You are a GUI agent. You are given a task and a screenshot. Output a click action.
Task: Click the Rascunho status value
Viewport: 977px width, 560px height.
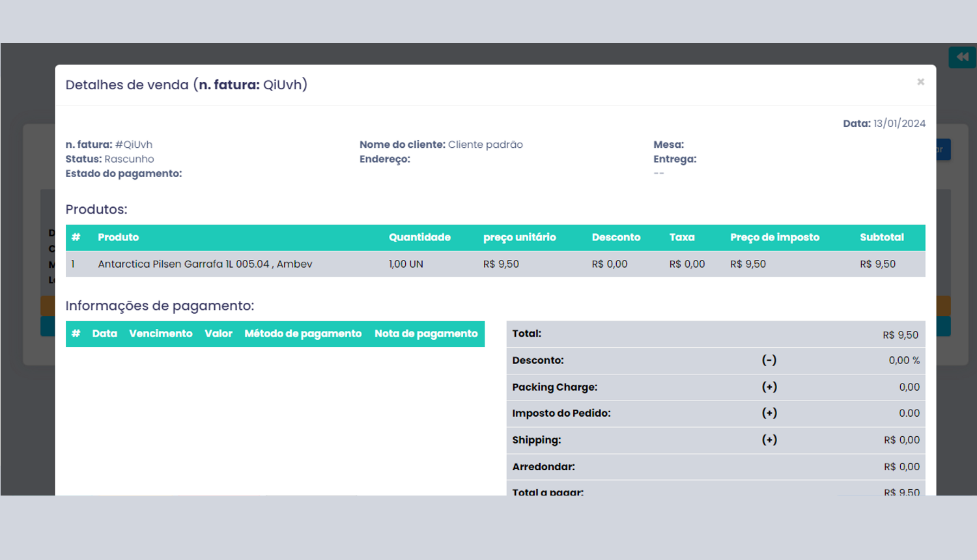(x=129, y=159)
